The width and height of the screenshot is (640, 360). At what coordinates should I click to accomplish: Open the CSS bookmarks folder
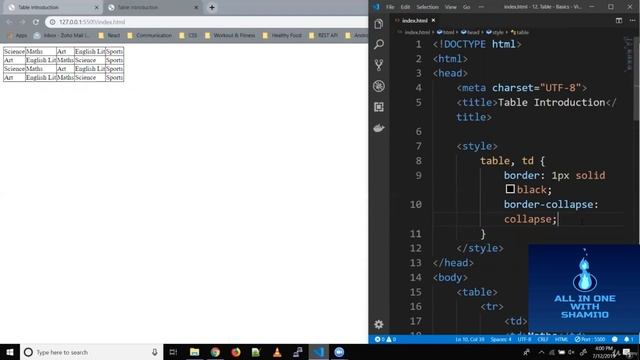coord(188,36)
